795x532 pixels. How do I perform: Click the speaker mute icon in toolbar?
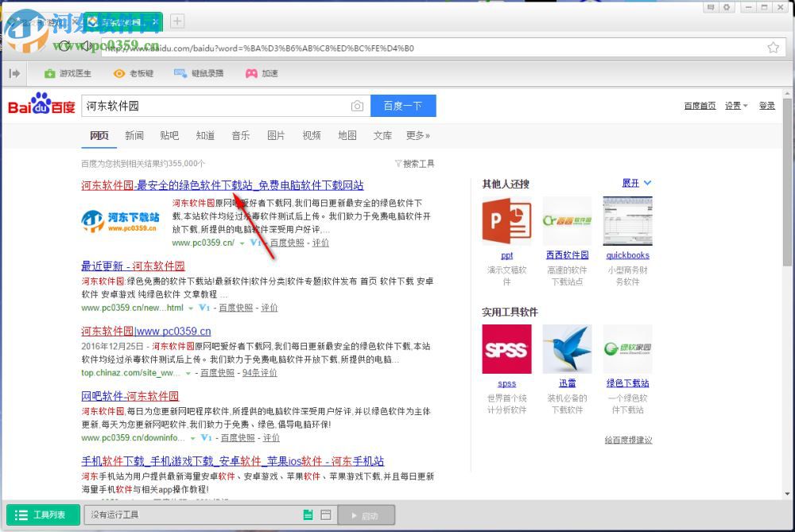(x=86, y=46)
